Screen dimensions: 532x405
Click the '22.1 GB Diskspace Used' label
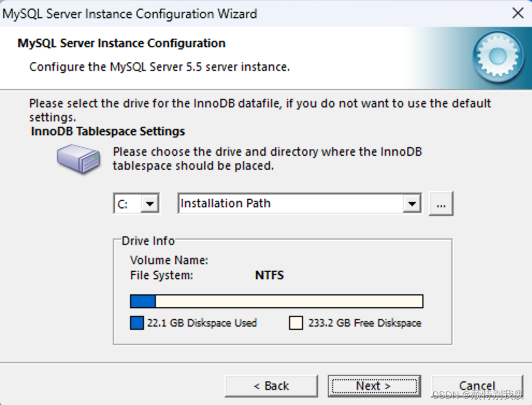(x=202, y=323)
